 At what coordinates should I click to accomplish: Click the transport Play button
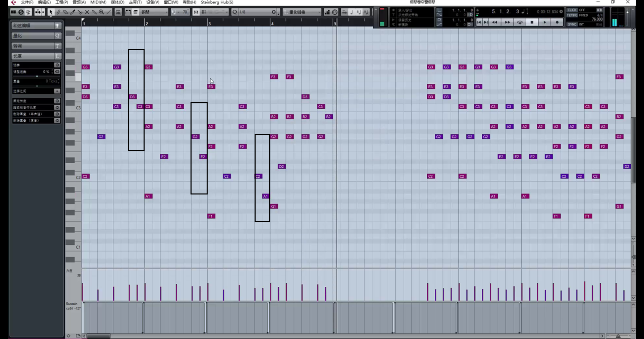point(544,22)
